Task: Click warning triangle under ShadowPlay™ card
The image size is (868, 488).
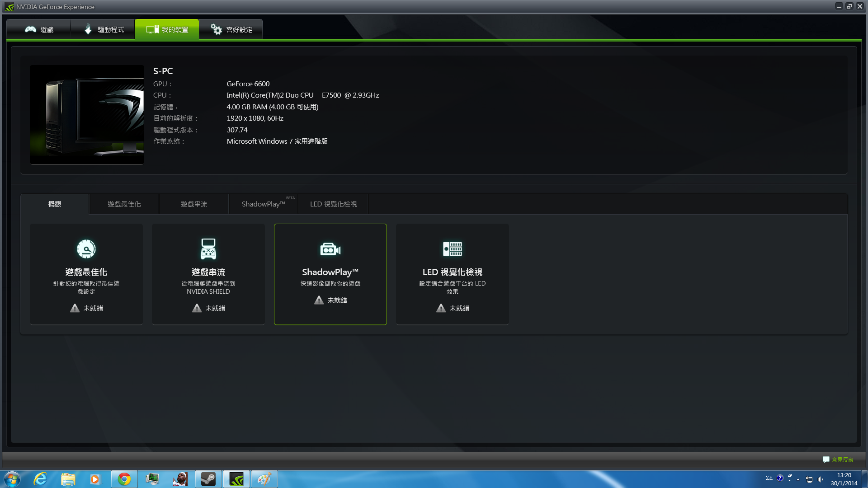Action: click(x=319, y=300)
